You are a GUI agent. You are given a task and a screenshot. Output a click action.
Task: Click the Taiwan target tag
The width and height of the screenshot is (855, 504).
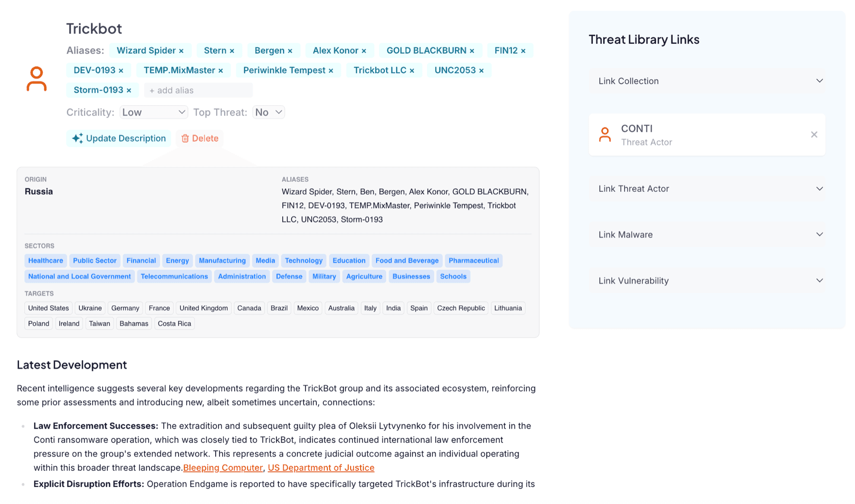[99, 324]
